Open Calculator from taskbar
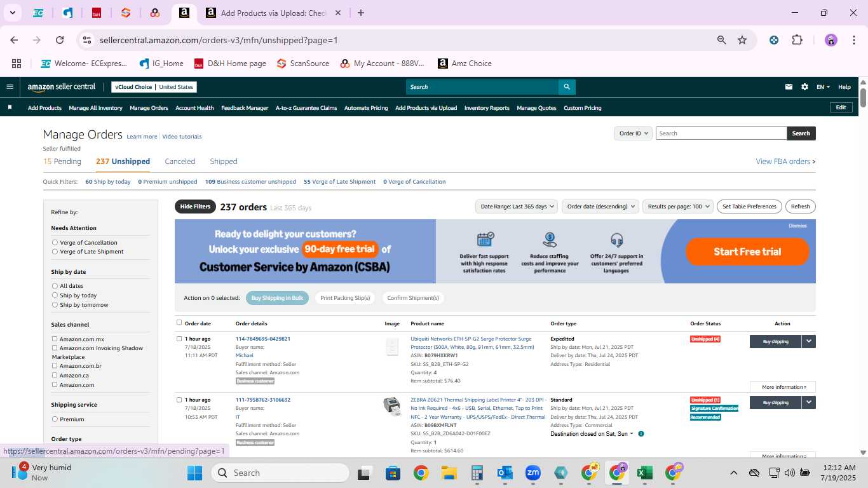 pyautogui.click(x=477, y=473)
